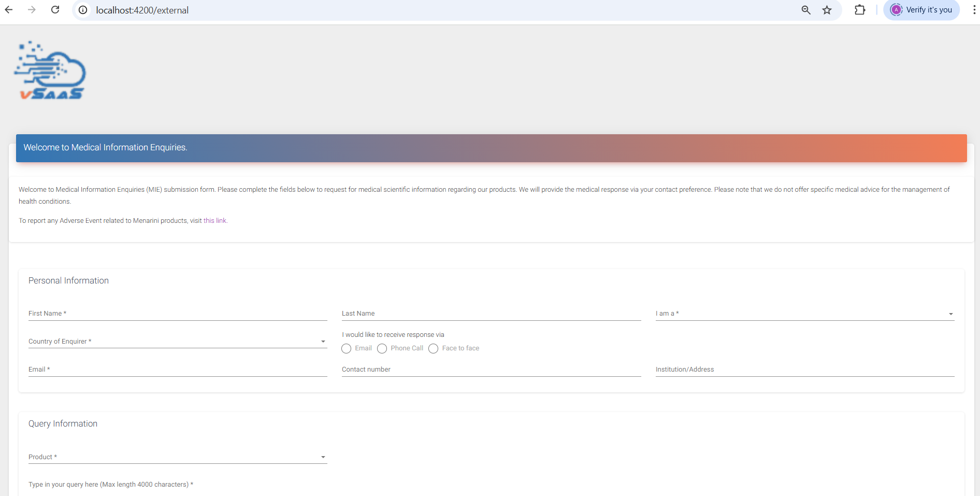Bookmark this page with star icon

[827, 10]
